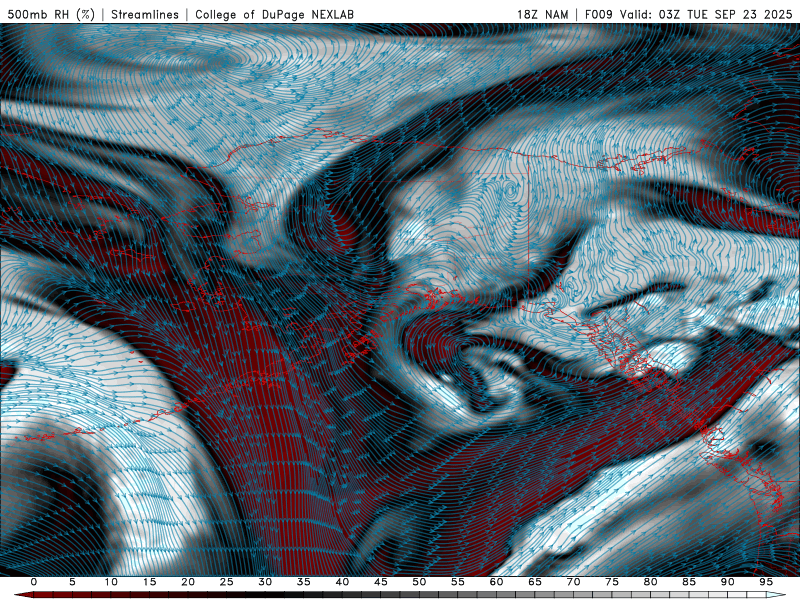Viewport: 800px width, 600px height.
Task: Click the 'Valid: 03Z TUE SEP 23 2025' text
Action: coord(706,14)
